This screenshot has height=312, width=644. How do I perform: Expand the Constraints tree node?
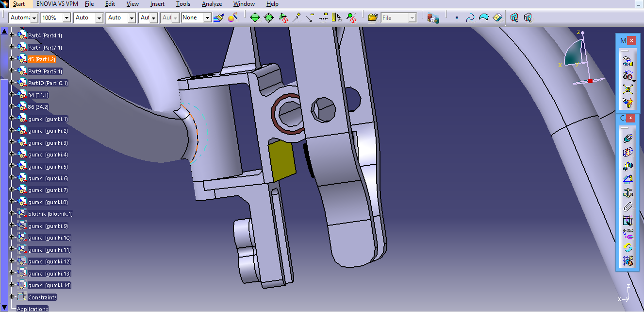[12, 297]
